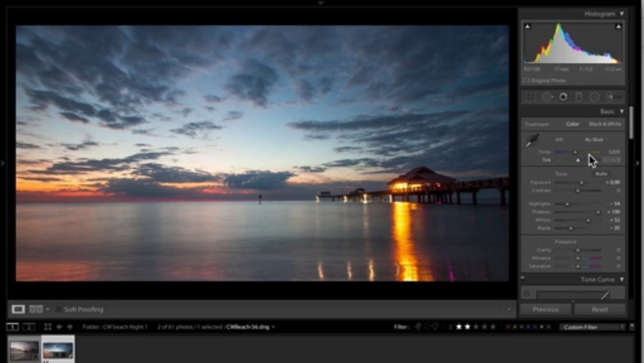Open Grid view from filmstrip icon
This screenshot has width=644, height=363.
[x=48, y=327]
